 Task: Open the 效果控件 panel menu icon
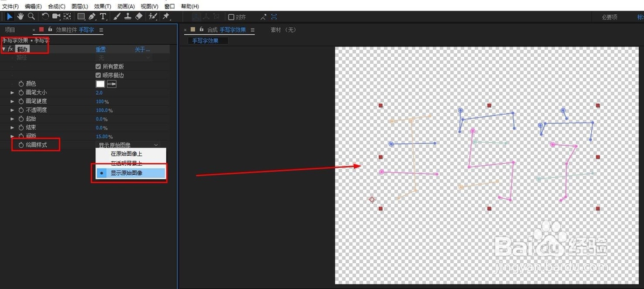click(101, 30)
